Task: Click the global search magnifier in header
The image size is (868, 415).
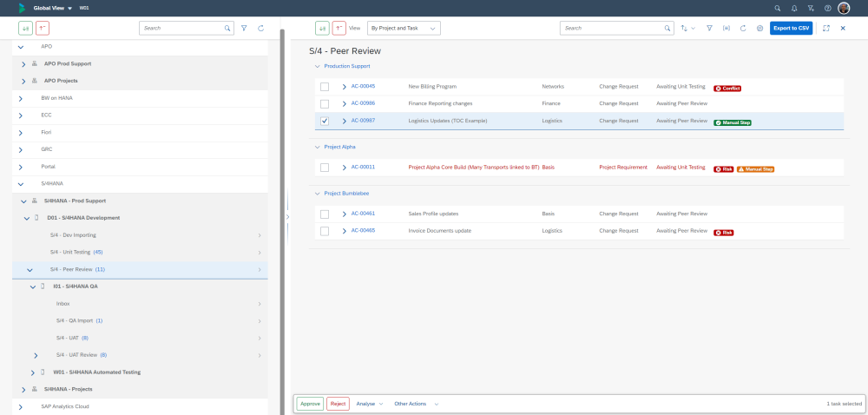Action: (x=777, y=8)
